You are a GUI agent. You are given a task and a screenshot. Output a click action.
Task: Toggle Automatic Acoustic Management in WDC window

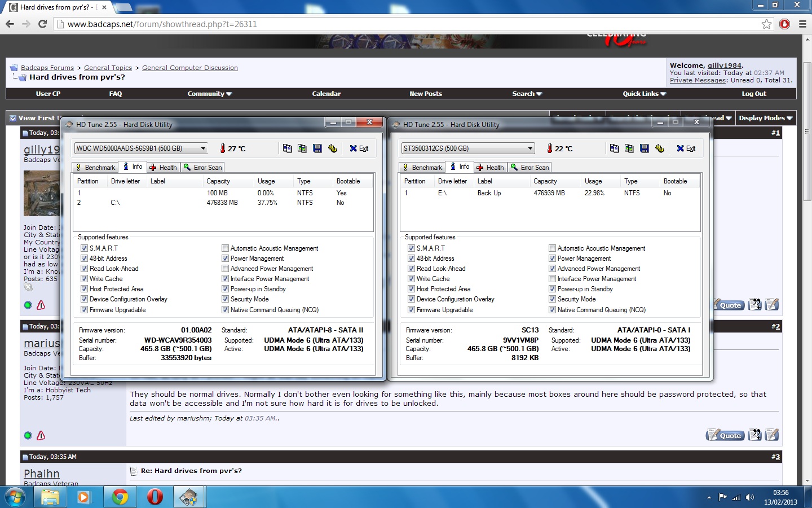click(x=226, y=248)
